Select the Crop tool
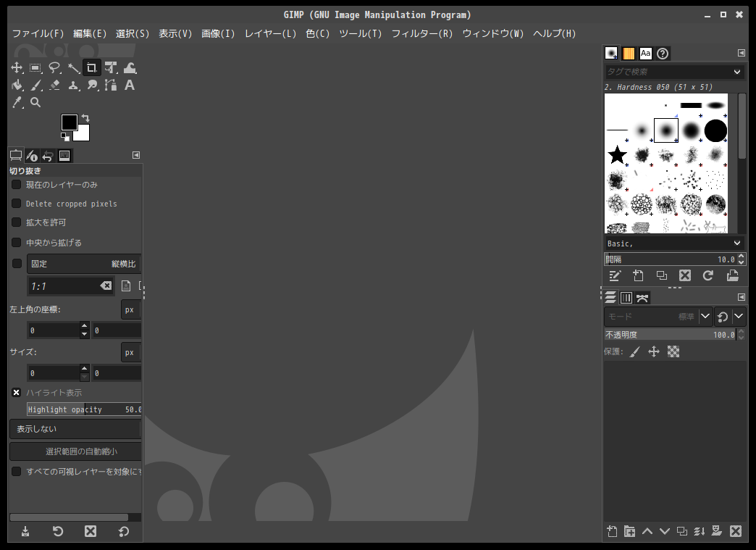Viewport: 756px width, 550px height. click(92, 68)
